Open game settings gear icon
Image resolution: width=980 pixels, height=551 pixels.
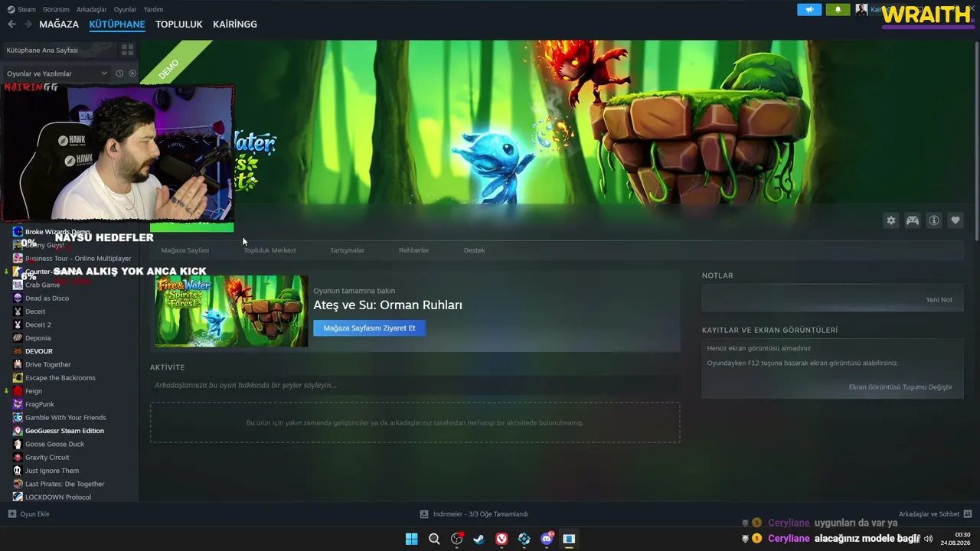[891, 220]
